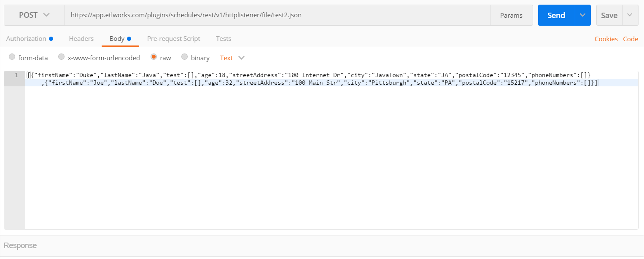Switch to the Authorization tab

pyautogui.click(x=26, y=38)
